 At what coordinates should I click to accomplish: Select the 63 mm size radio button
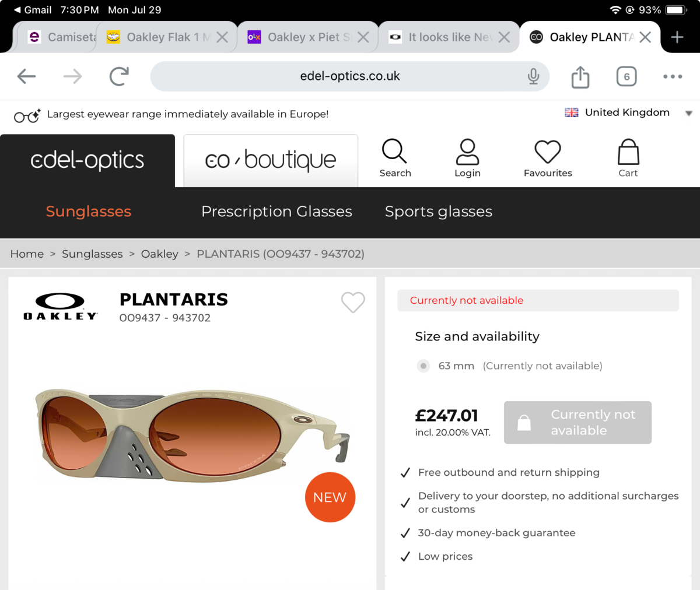[423, 366]
